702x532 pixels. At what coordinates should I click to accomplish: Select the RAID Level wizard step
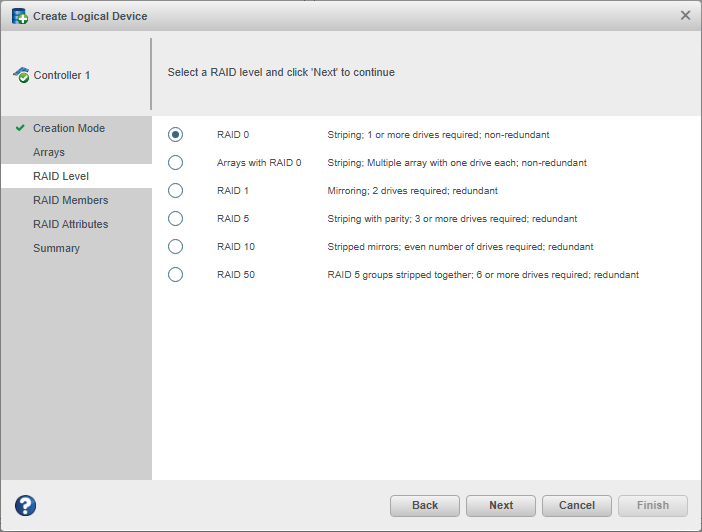coord(61,176)
